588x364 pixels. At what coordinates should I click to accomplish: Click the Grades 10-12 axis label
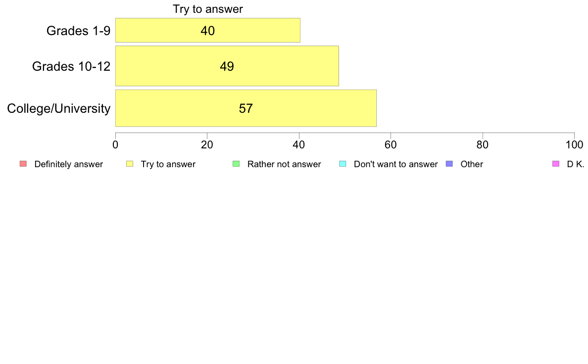[71, 66]
